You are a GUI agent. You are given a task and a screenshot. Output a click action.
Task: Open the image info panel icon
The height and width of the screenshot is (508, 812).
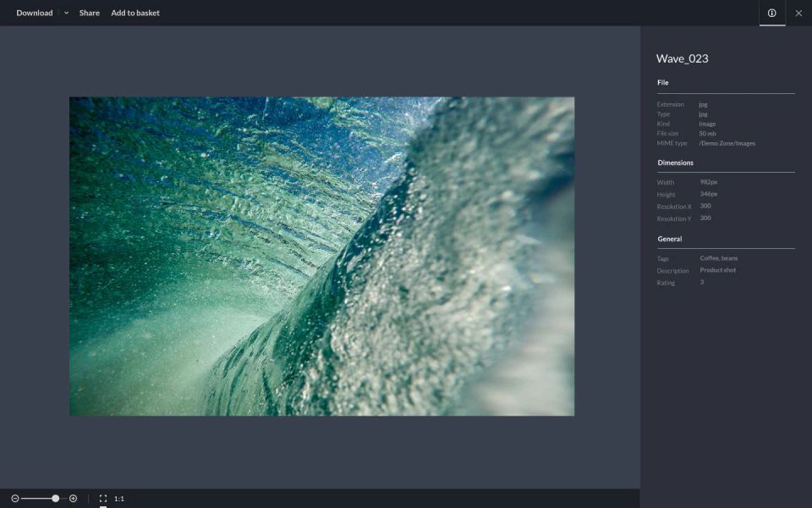tap(771, 13)
